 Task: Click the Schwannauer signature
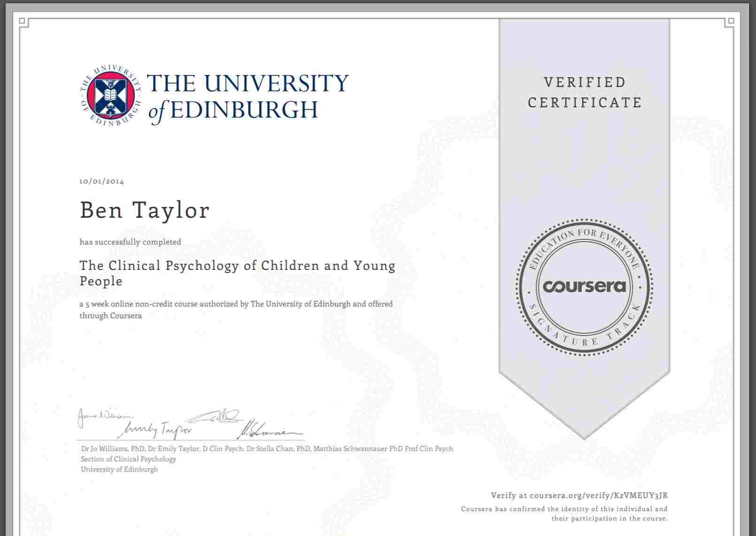click(x=271, y=429)
